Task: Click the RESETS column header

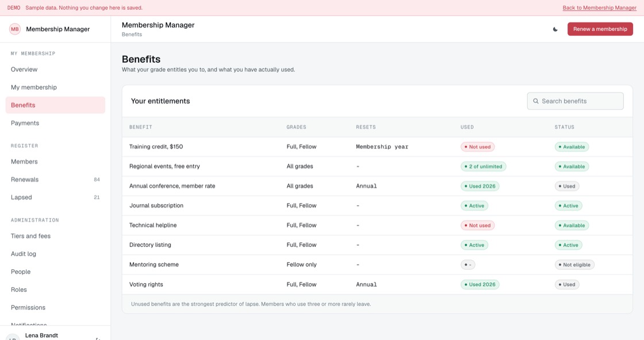Action: click(x=366, y=127)
